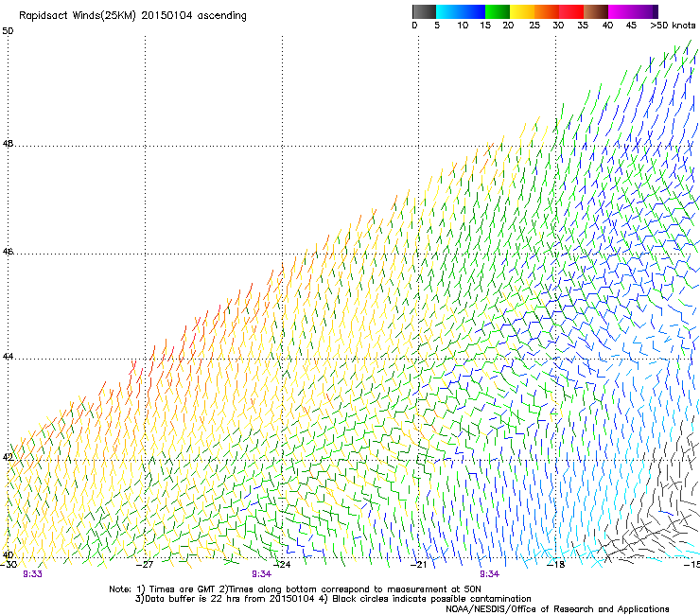This screenshot has height=615, width=700.
Task: Click the legend tick label '15'
Action: coord(485,26)
